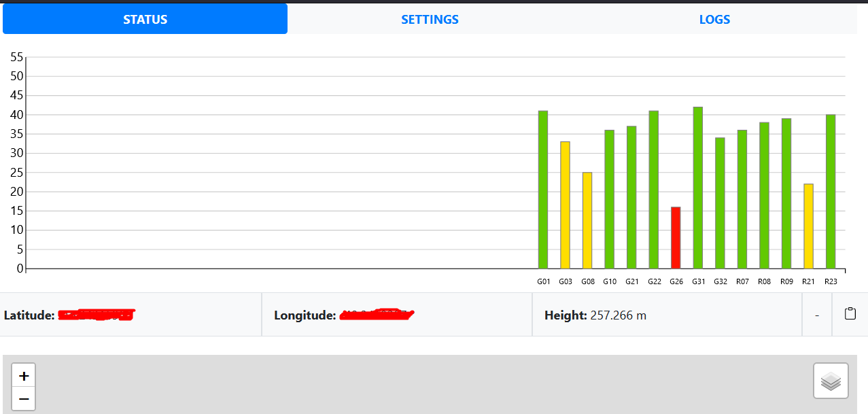The width and height of the screenshot is (868, 414).
Task: Select the G21 signal bar
Action: coord(631,197)
